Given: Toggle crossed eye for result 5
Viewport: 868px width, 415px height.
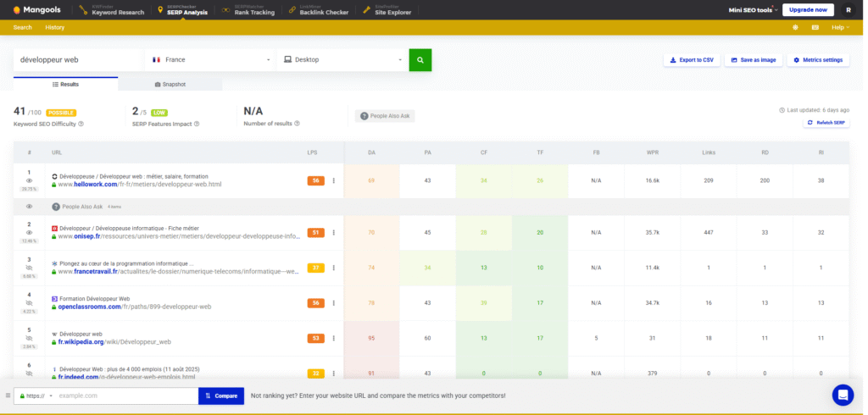Looking at the screenshot, I should (30, 338).
